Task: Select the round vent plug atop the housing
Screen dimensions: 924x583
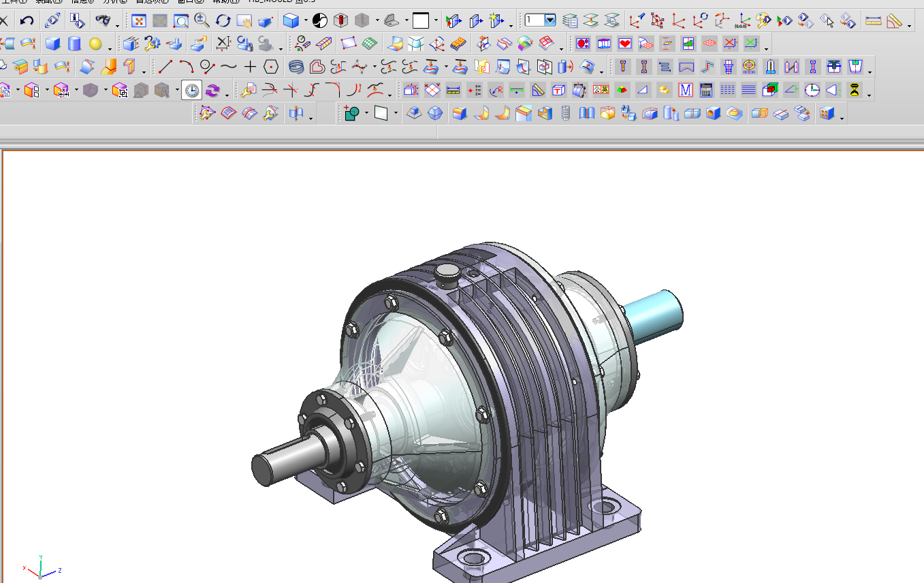Action: click(446, 276)
